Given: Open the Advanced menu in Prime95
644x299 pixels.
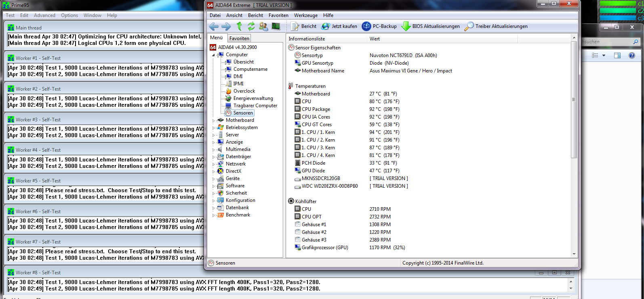Looking at the screenshot, I should [x=44, y=15].
